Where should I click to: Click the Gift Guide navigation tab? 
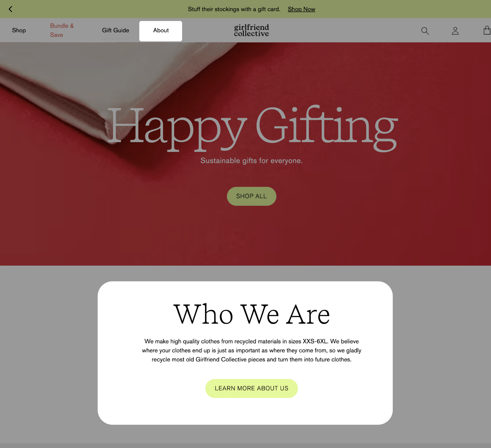(115, 30)
